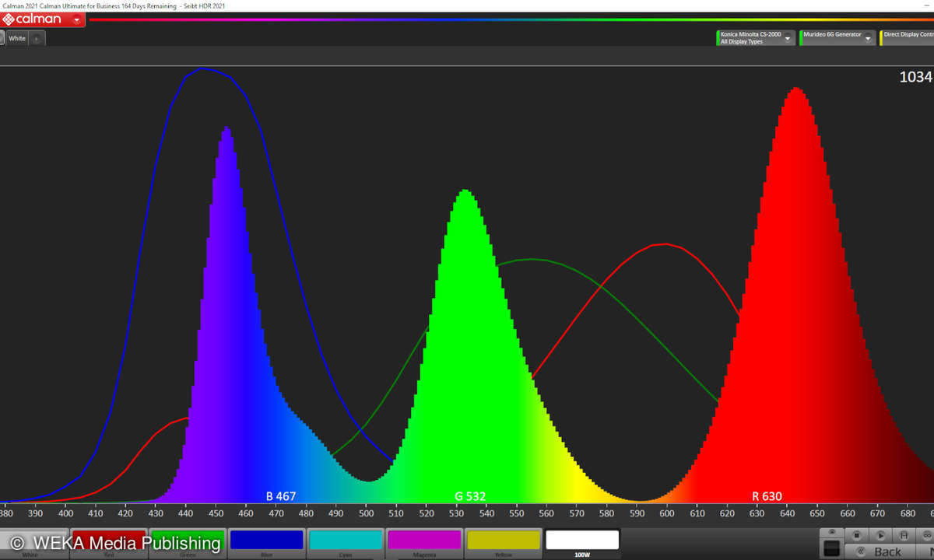Click the 530 wavelength axis label
This screenshot has height=560, width=934.
pos(456,513)
